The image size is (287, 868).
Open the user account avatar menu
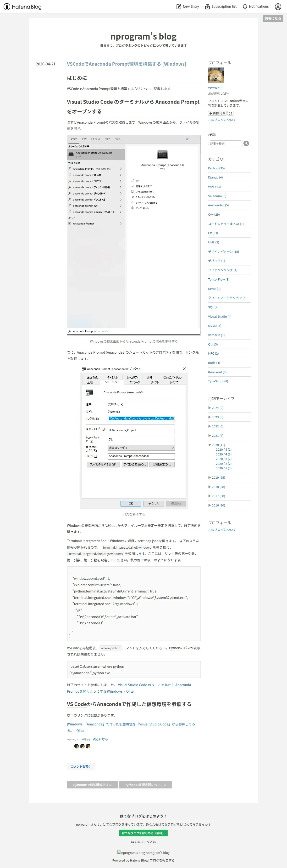point(278,7)
